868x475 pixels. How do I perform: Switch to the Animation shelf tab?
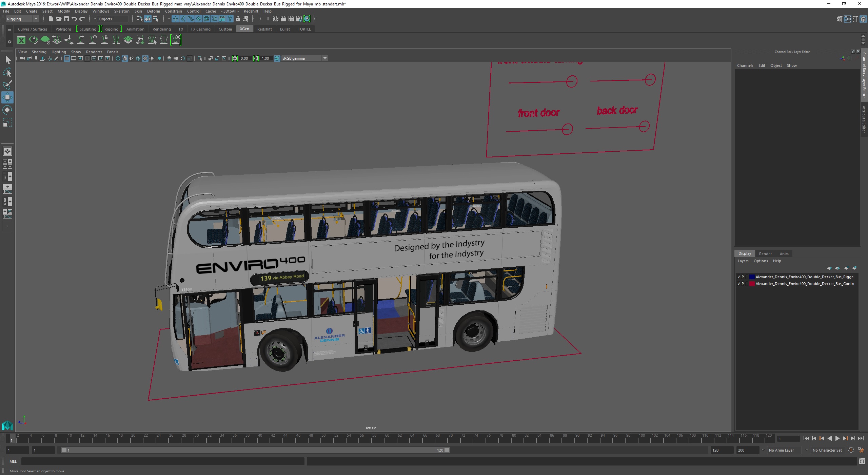pyautogui.click(x=135, y=29)
